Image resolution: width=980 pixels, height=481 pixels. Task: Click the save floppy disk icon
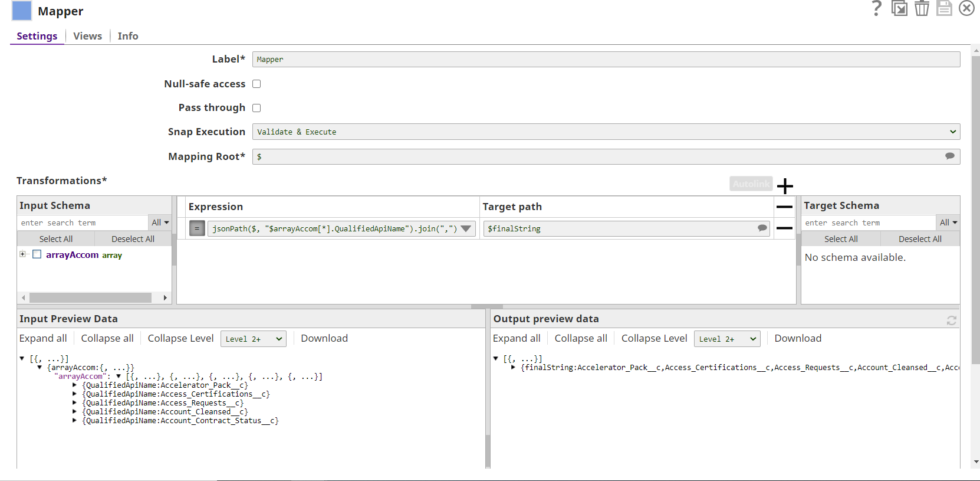[944, 8]
